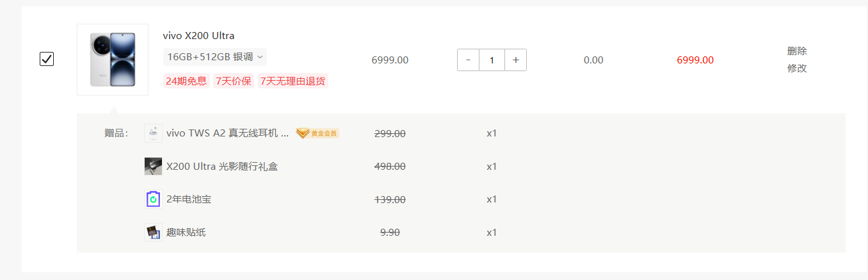Decrease quantity with the minus button
Viewport: 868px width, 280px height.
tap(469, 60)
